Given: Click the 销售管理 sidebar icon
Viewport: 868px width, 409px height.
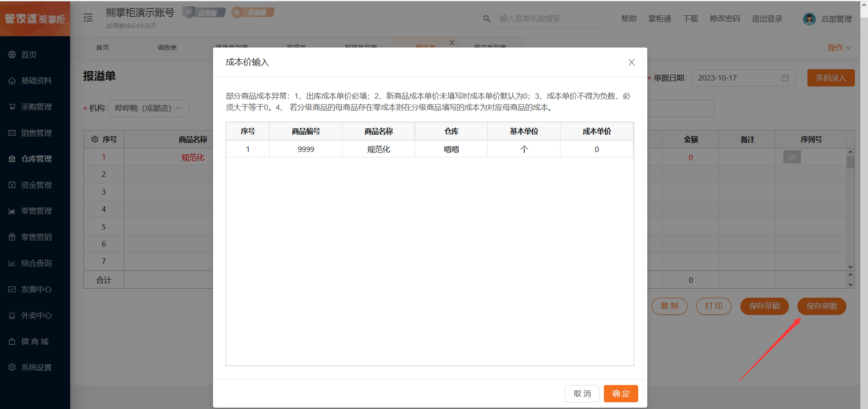Looking at the screenshot, I should (x=12, y=133).
